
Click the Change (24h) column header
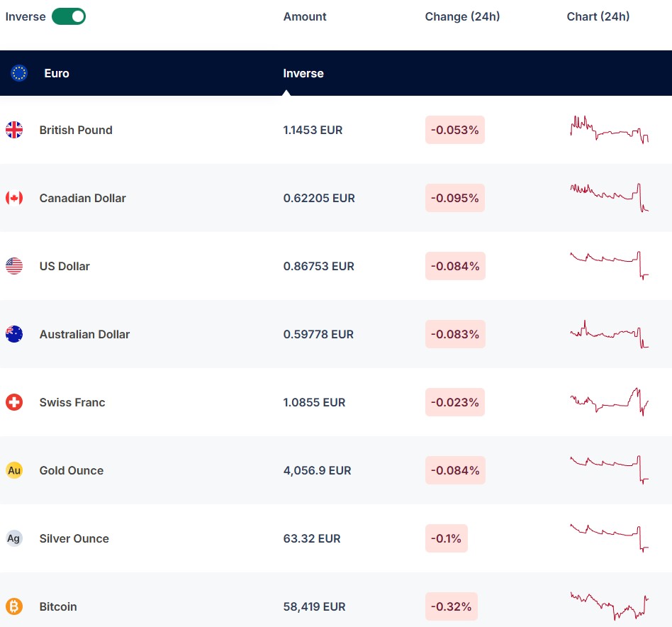coord(462,16)
